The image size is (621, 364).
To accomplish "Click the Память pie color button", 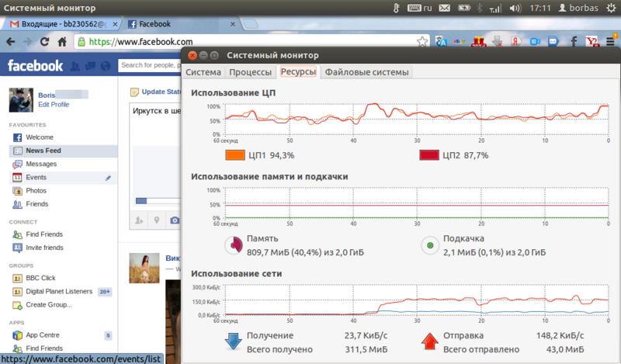I will (234, 245).
